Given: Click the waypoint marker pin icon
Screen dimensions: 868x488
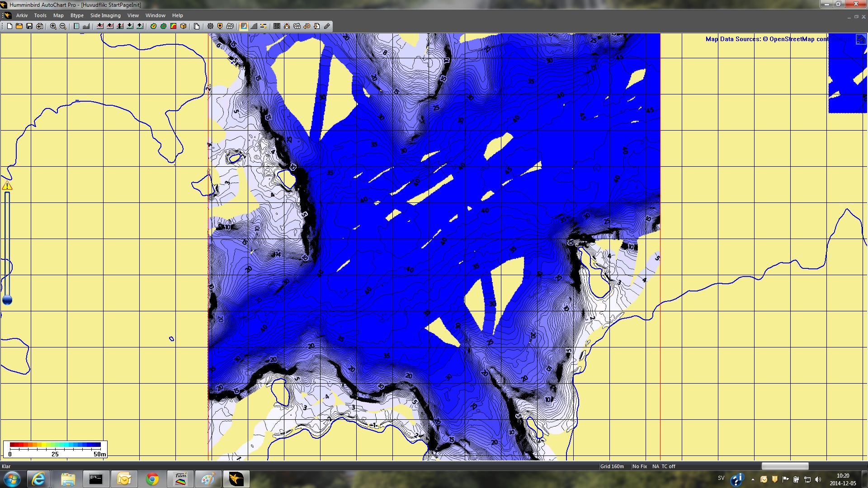Looking at the screenshot, I should (220, 26).
